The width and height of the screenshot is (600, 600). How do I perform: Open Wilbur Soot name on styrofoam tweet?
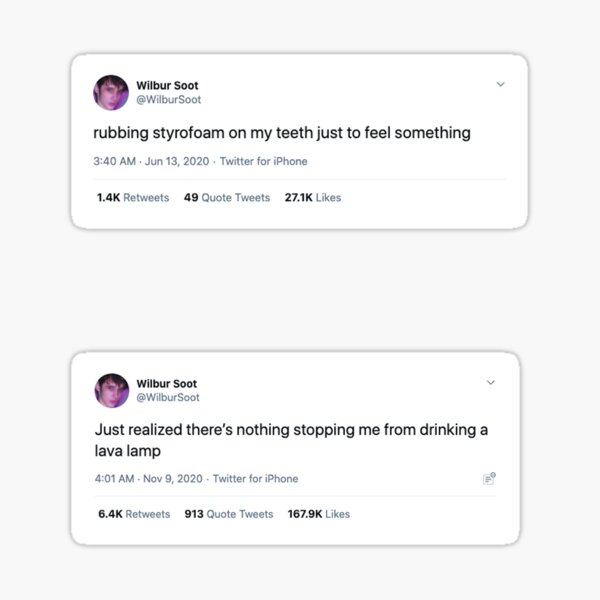pyautogui.click(x=167, y=86)
